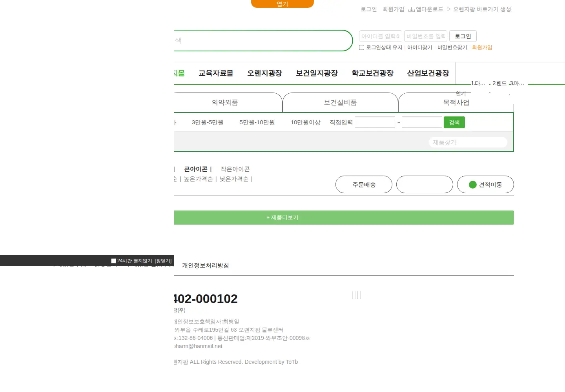Open the 산업보건광장 menu
The height and width of the screenshot is (392, 565).
tap(428, 73)
